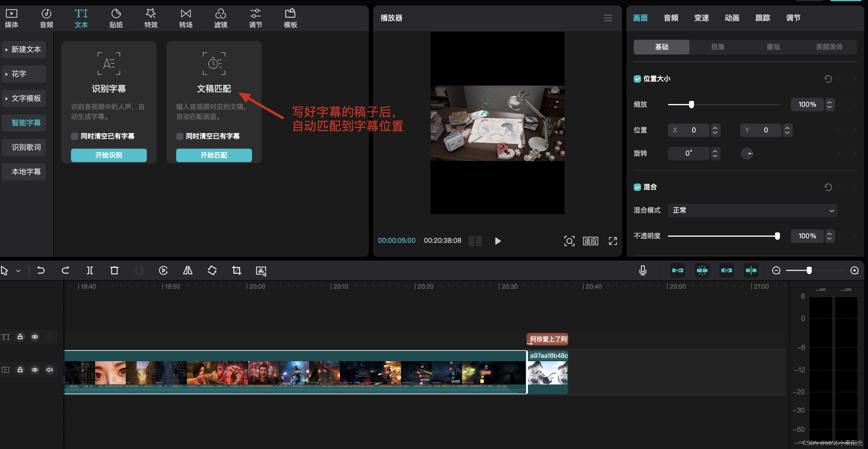Play the video in the player
The width and height of the screenshot is (868, 449).
[497, 241]
